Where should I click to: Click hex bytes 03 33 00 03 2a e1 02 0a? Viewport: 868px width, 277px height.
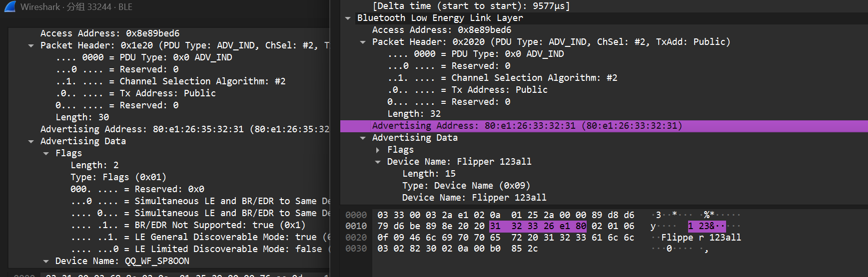click(439, 215)
